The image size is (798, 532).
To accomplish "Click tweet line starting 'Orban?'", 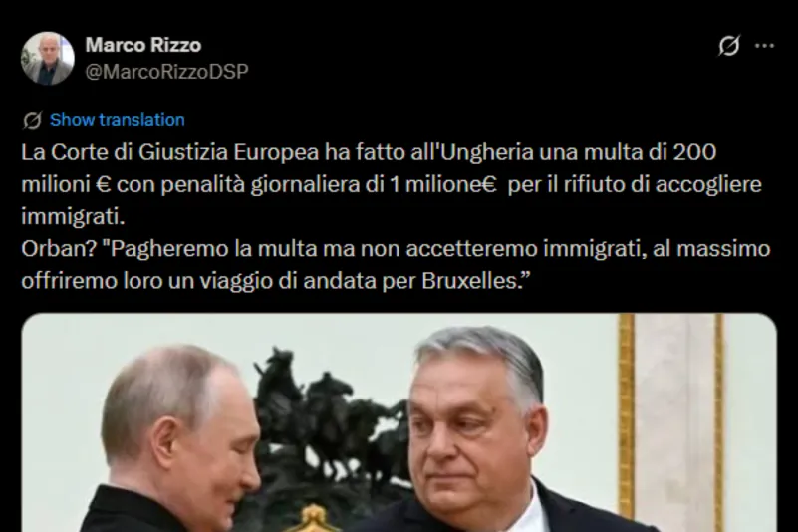I will [396, 249].
